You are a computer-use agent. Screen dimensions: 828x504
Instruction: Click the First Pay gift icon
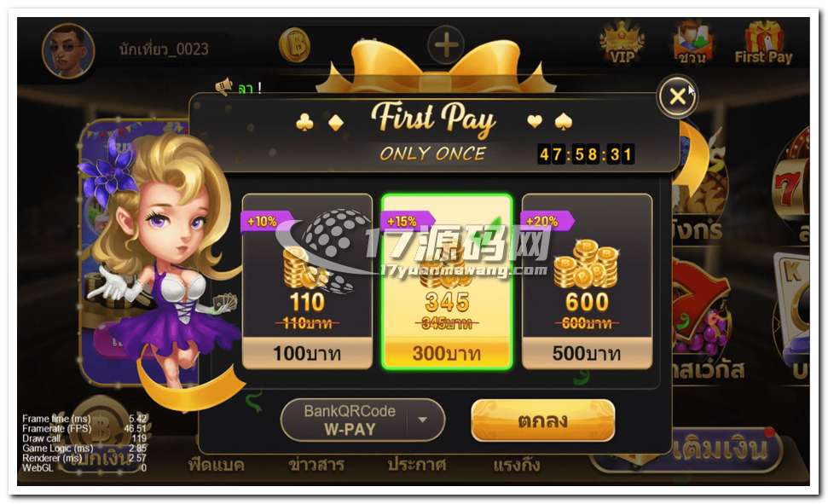click(x=763, y=43)
